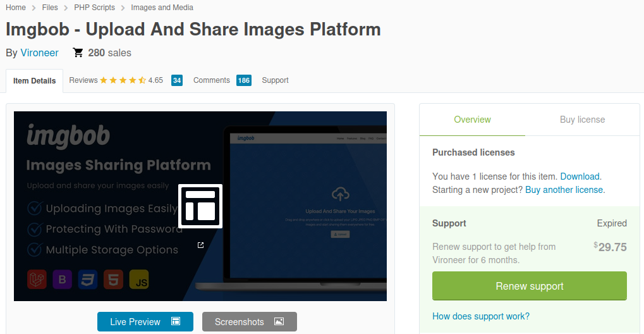Screen dimensions: 644x334
Task: Open the Item Details tab
Action: tap(35, 80)
